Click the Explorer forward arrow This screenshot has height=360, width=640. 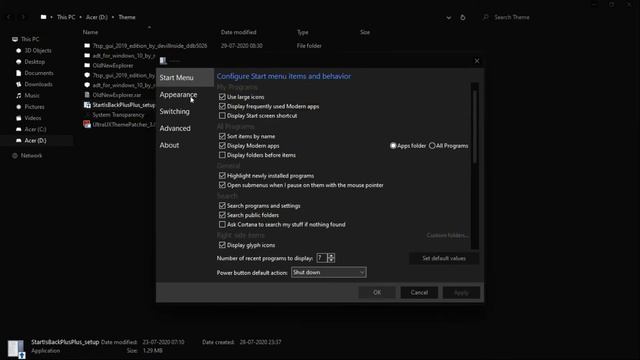pyautogui.click(x=23, y=17)
